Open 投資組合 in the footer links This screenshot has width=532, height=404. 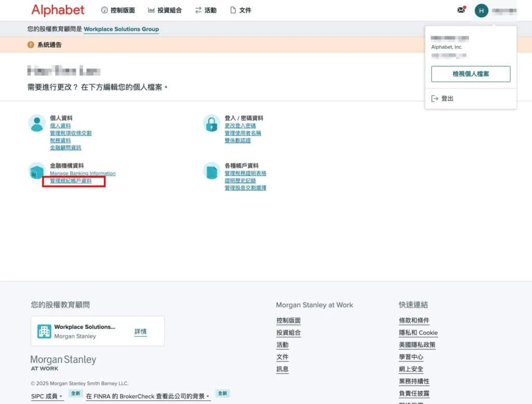(288, 333)
